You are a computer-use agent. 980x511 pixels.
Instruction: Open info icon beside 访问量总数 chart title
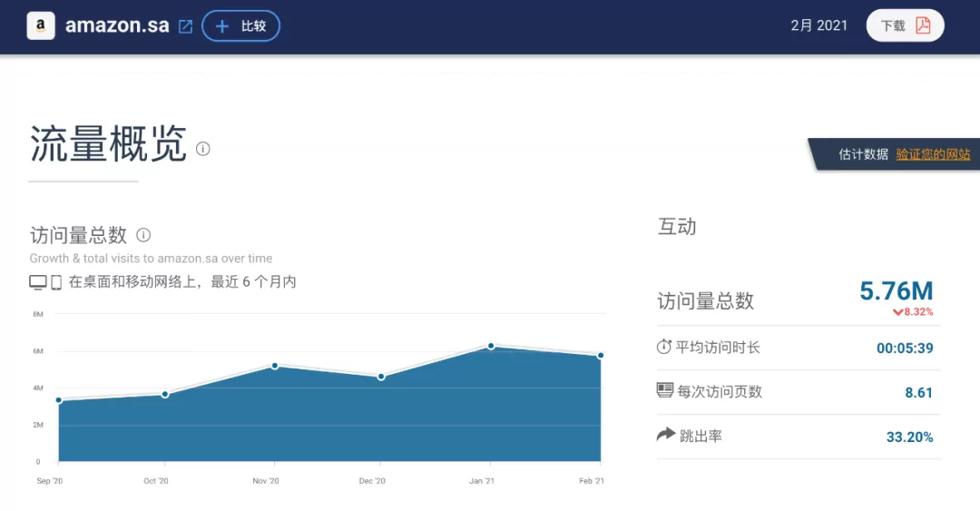tap(143, 235)
